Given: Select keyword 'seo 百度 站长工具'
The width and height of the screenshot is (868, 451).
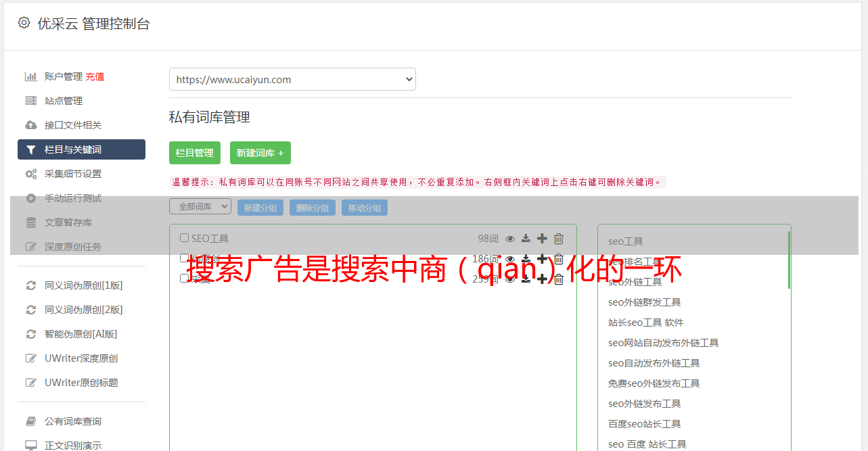Looking at the screenshot, I should (647, 444).
